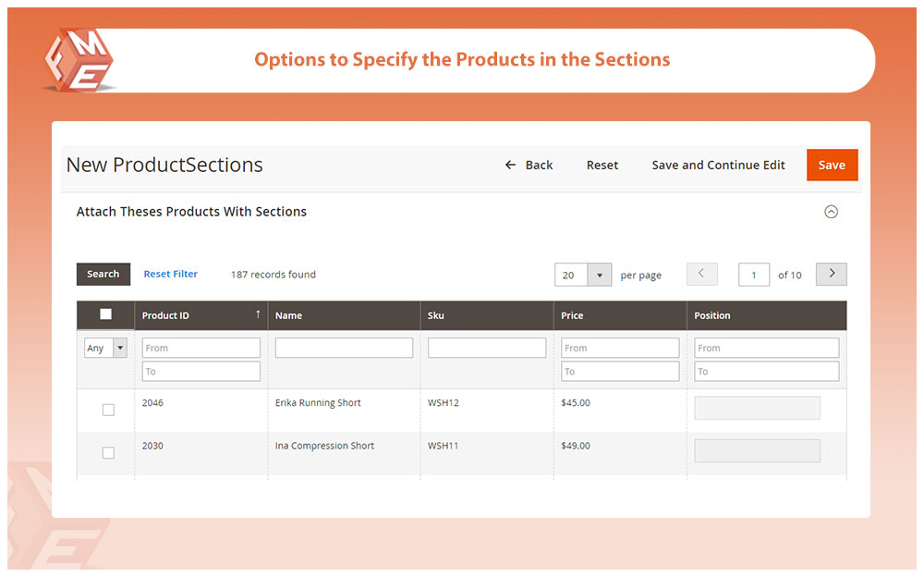Click the Sku filter input field

487,349
